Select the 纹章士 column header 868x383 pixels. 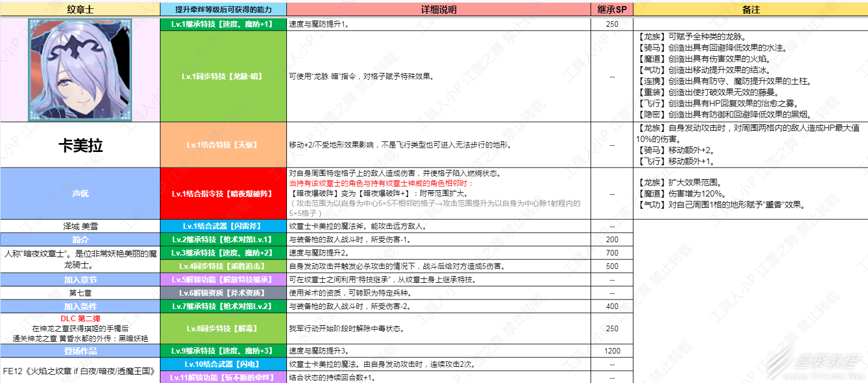click(80, 9)
